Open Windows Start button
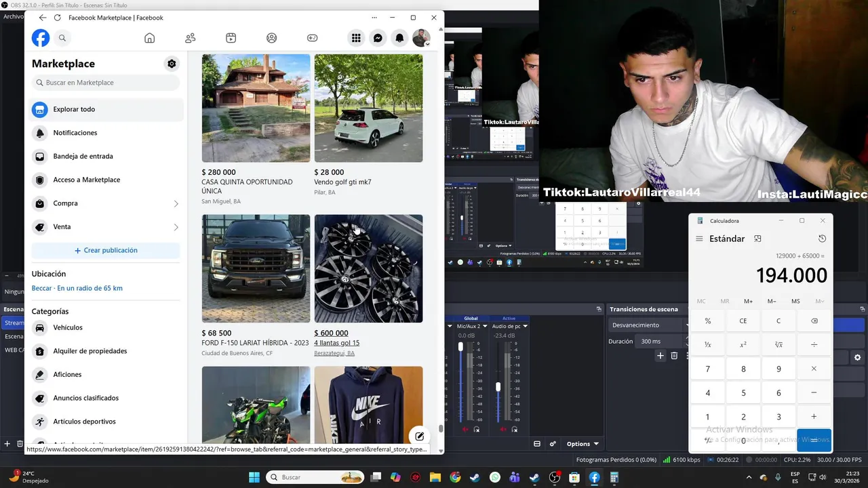 pos(254,477)
